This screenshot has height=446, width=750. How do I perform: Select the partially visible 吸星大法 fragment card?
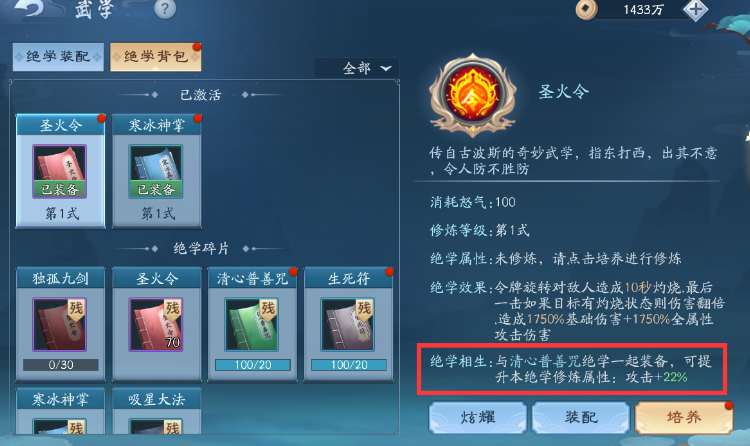click(156, 412)
